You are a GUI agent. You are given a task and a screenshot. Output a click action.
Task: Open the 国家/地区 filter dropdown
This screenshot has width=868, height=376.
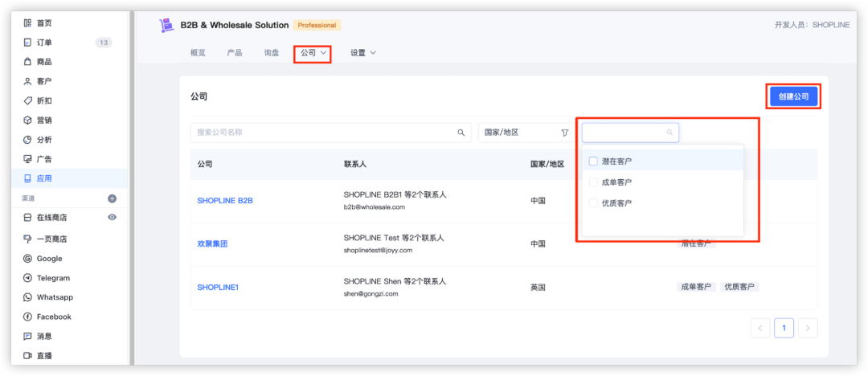[526, 133]
